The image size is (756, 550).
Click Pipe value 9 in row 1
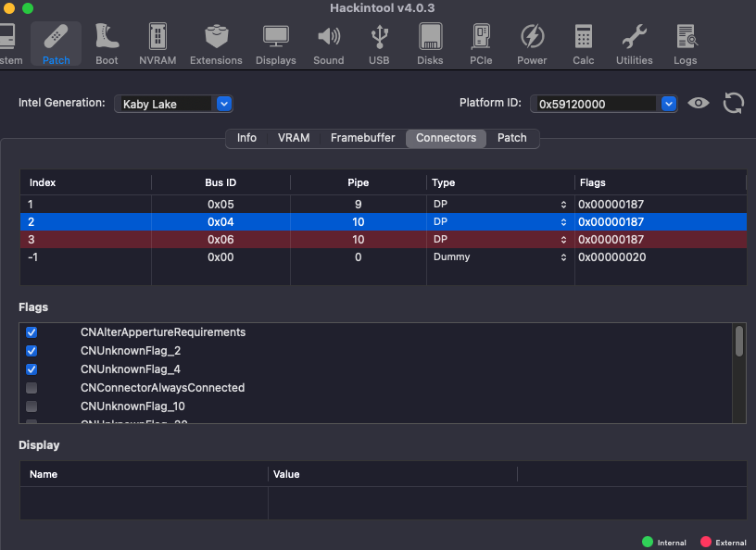pyautogui.click(x=359, y=205)
